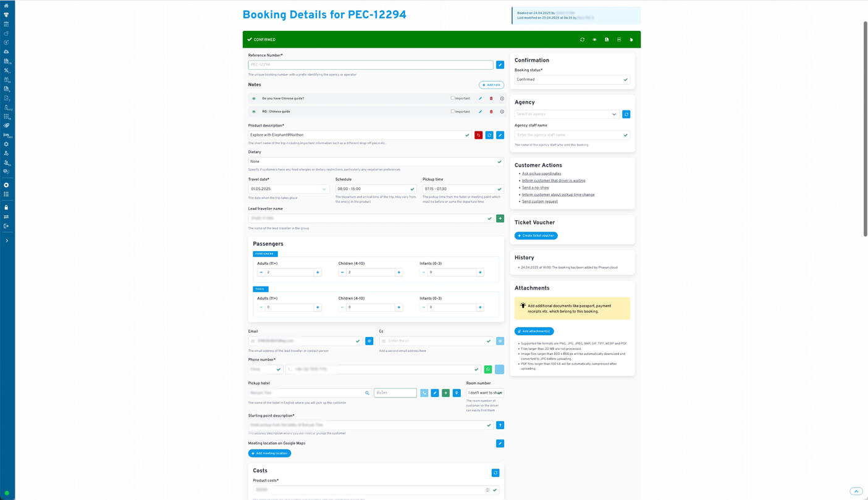Click the red reset icon beside Product description
This screenshot has width=868, height=500.
pyautogui.click(x=478, y=135)
